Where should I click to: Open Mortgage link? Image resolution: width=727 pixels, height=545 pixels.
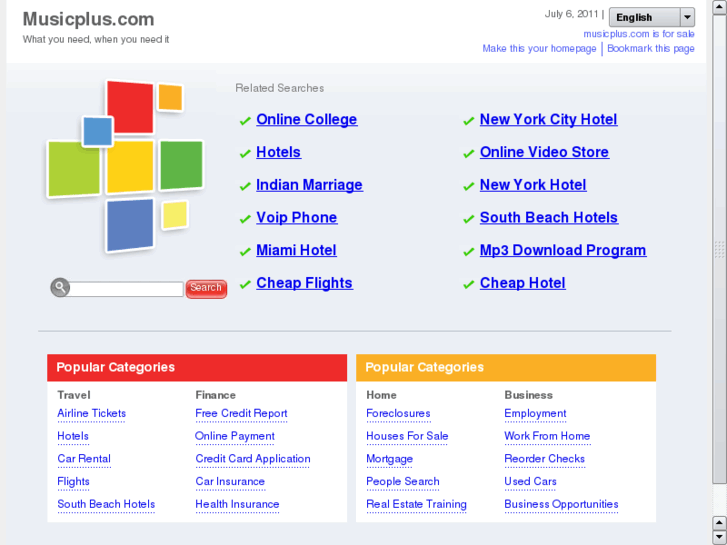389,459
